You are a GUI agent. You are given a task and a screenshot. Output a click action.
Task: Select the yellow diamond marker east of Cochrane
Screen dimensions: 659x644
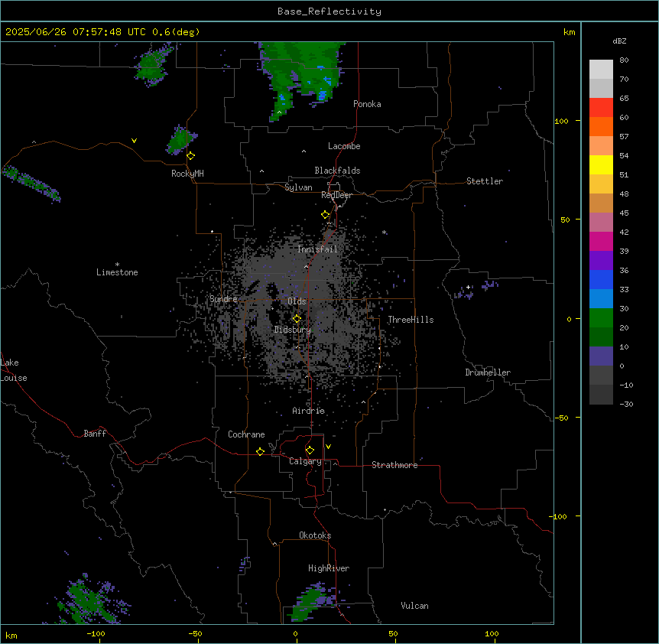pos(260,451)
